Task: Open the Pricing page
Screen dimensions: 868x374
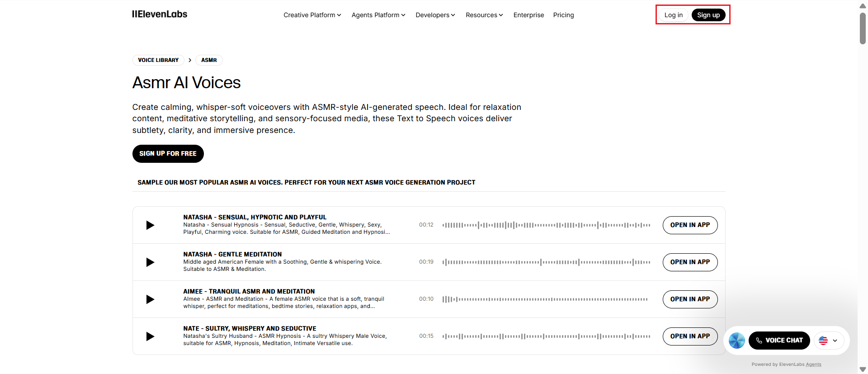Action: point(563,15)
